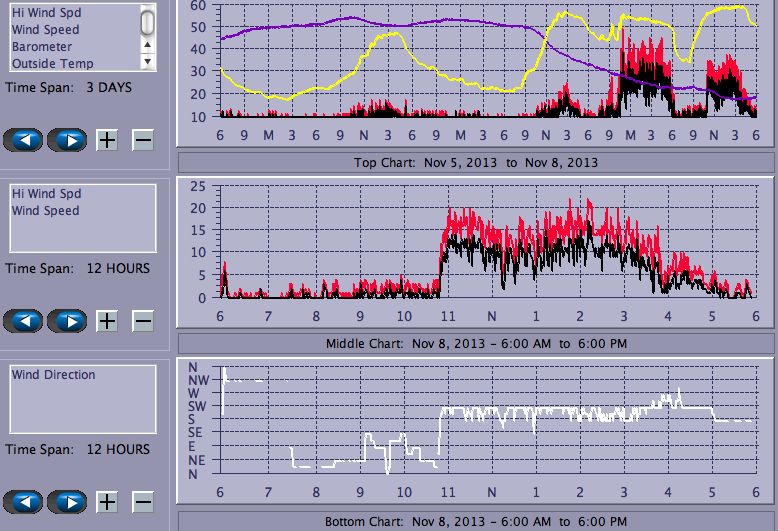778x531 pixels.
Task: Choose Hi Wind Spd in the top list
Action: point(46,13)
